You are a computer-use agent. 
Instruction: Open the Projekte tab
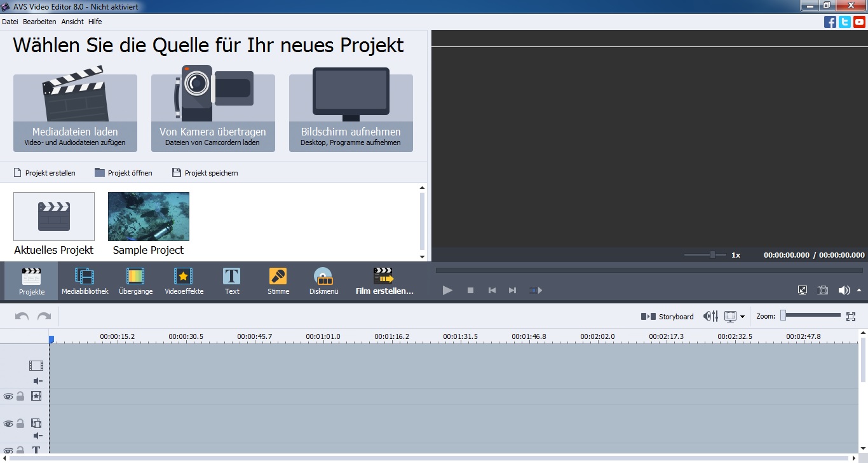31,281
